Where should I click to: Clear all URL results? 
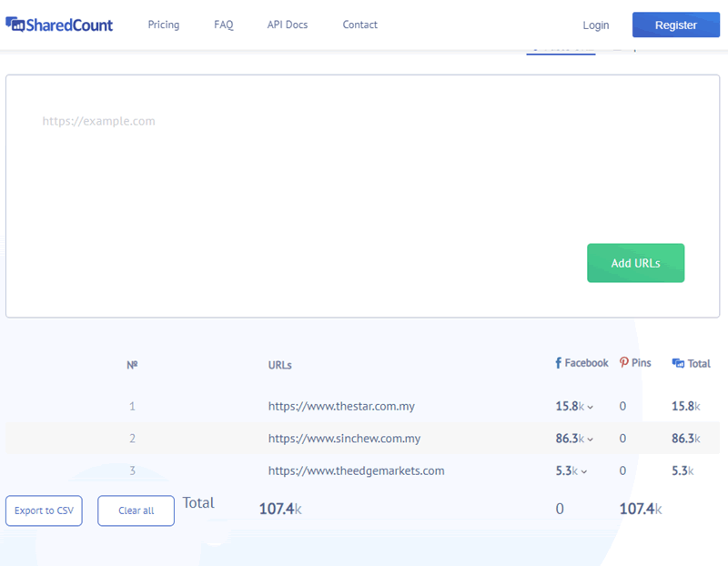pyautogui.click(x=136, y=510)
